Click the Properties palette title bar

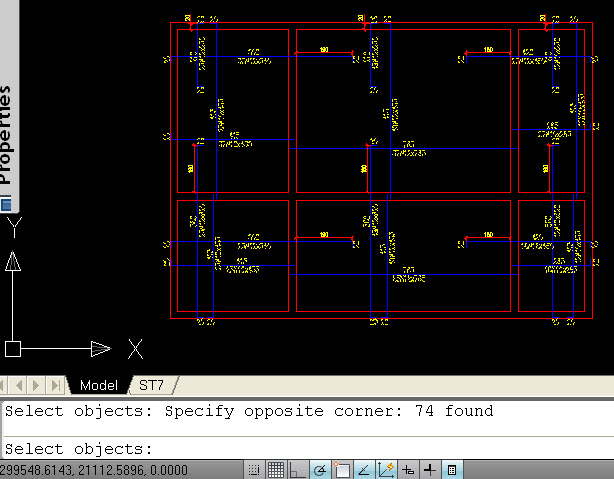(6, 130)
